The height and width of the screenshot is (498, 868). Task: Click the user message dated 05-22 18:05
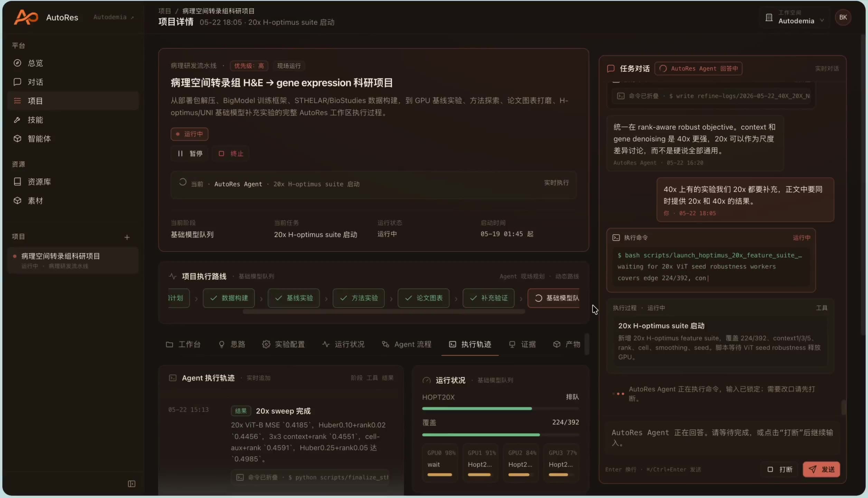click(x=745, y=200)
